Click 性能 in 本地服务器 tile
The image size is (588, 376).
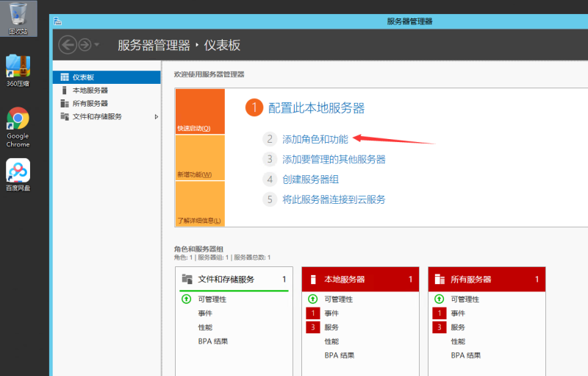[x=331, y=341]
